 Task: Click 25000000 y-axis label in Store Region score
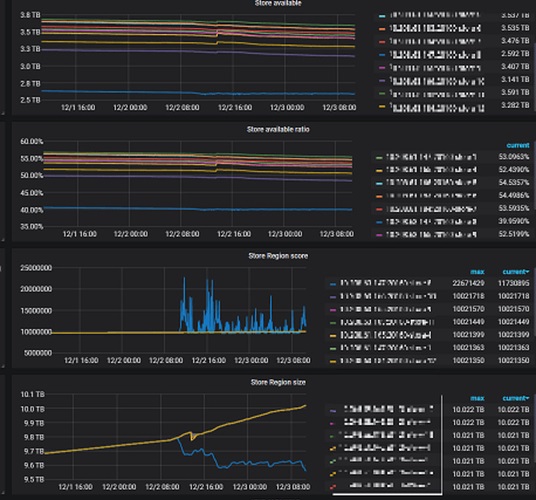pos(36,268)
